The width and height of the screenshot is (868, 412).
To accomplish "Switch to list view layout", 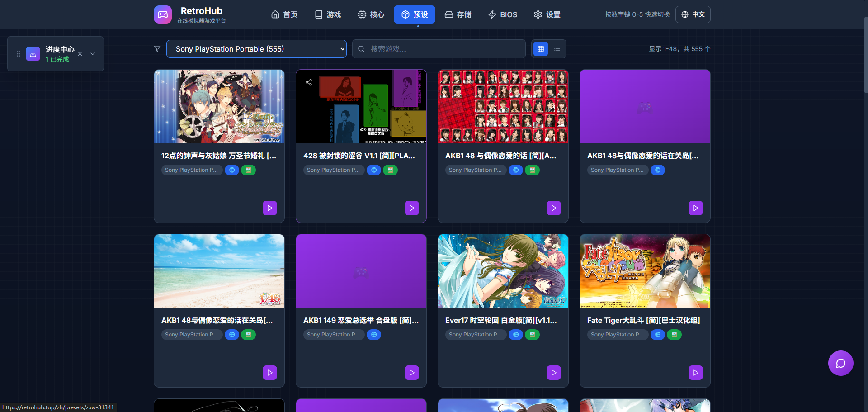I will (x=557, y=49).
